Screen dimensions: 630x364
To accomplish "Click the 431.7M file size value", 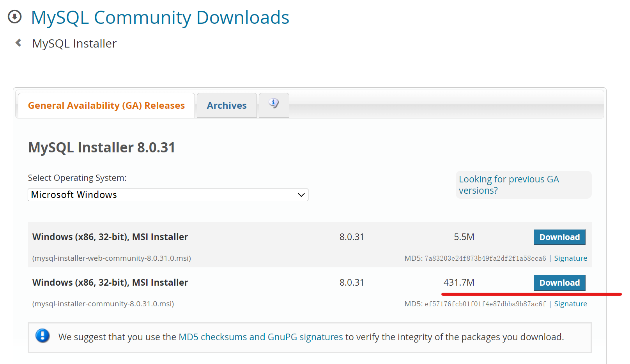I will coord(459,283).
